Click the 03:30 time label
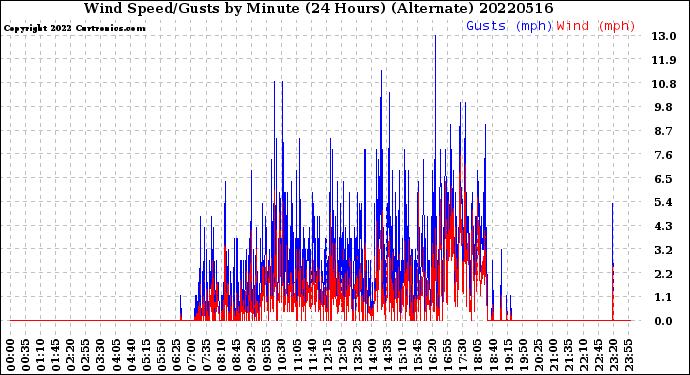The width and height of the screenshot is (690, 375). [101, 355]
